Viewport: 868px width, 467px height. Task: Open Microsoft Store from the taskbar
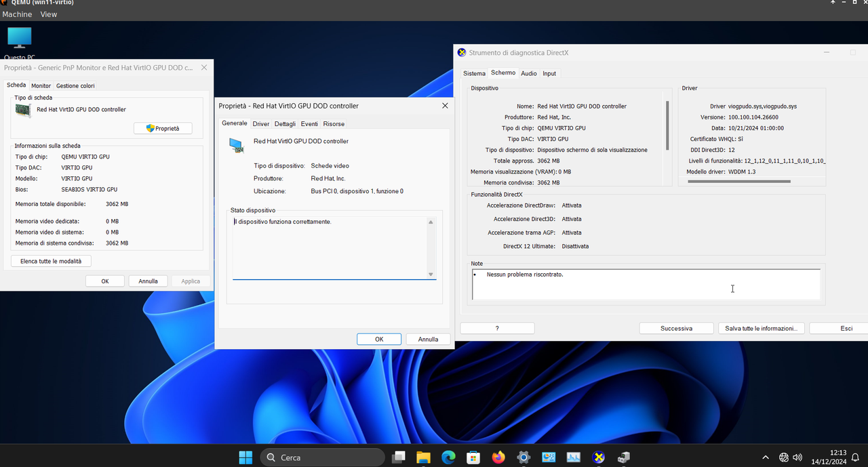(473, 458)
